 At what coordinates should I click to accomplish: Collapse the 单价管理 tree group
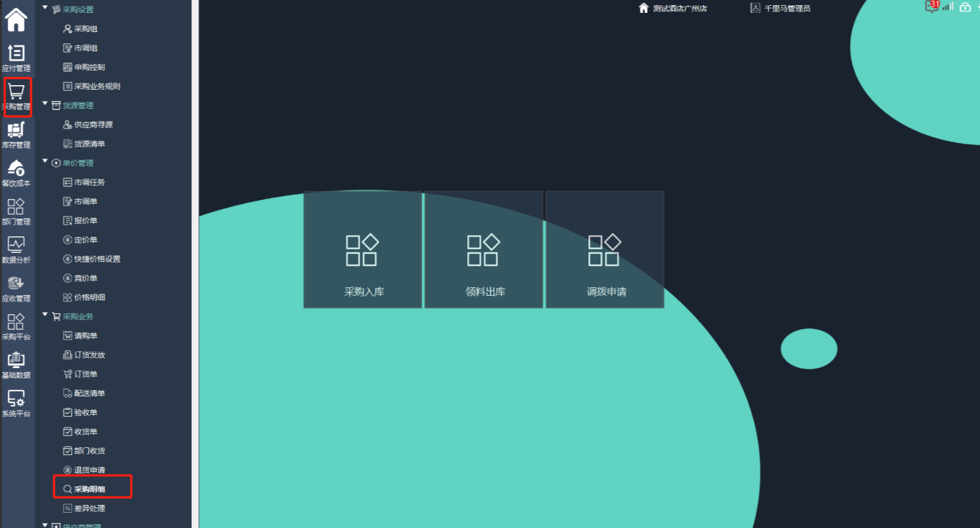[x=45, y=161]
